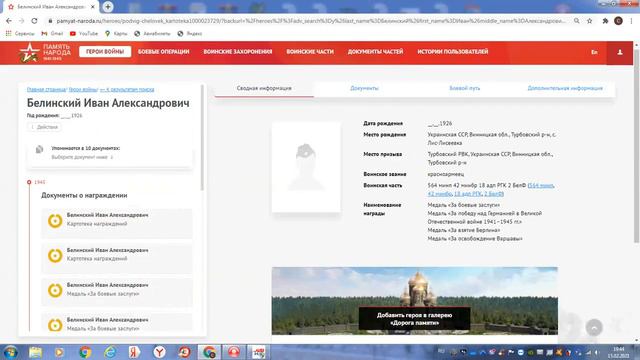Click the Память Народа star logo
This screenshot has height=360, width=640.
tap(29, 52)
